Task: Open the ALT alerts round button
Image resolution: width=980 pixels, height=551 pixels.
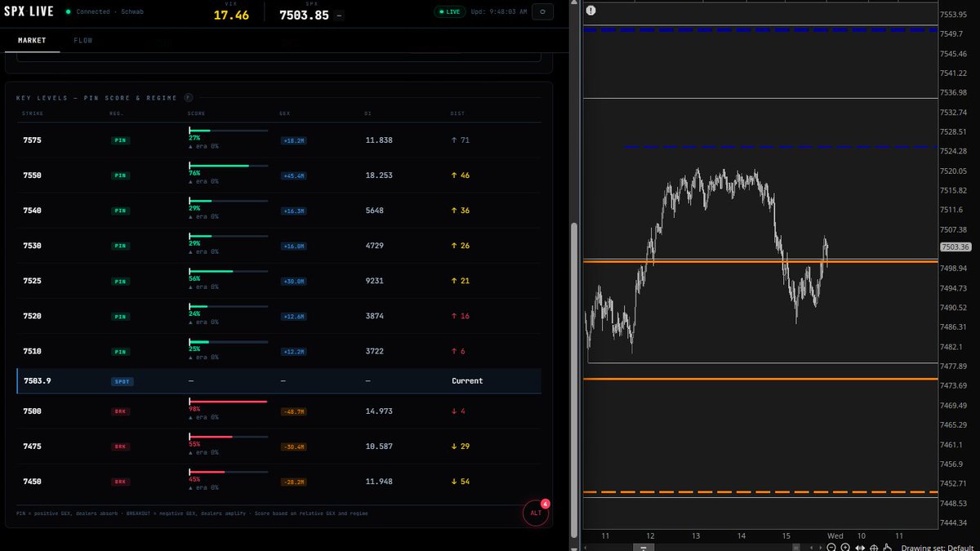Action: (x=536, y=513)
